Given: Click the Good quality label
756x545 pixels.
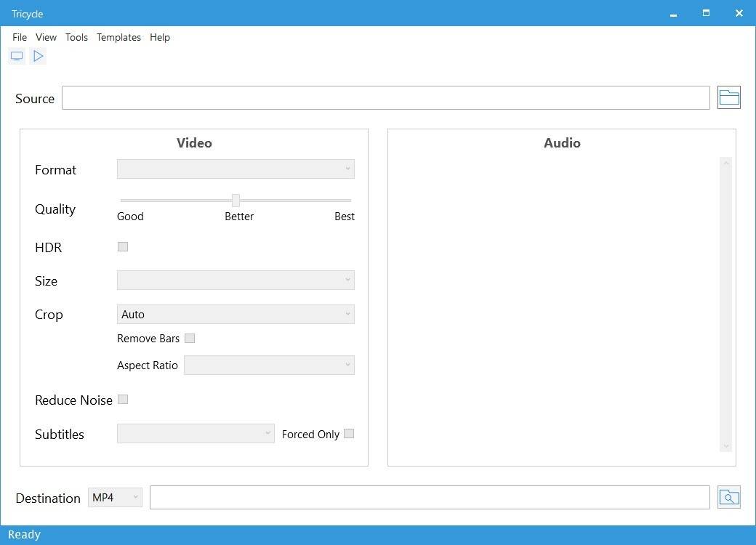Looking at the screenshot, I should pyautogui.click(x=130, y=217).
